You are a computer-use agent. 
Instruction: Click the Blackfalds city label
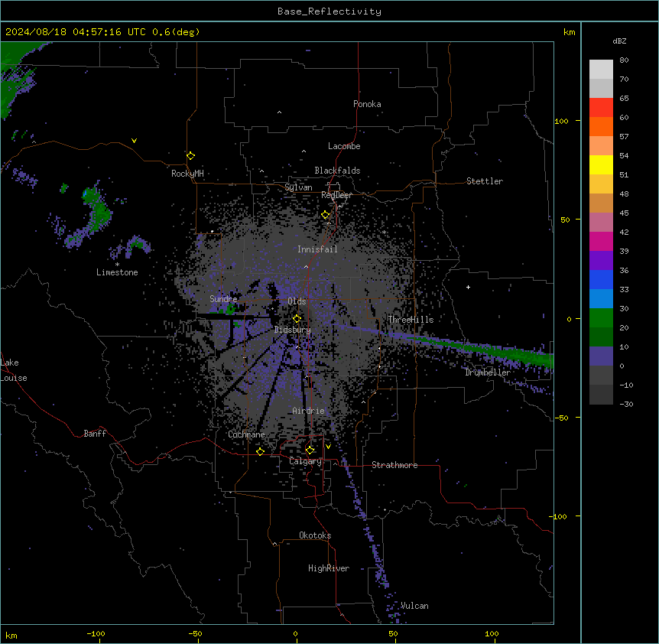(x=337, y=171)
